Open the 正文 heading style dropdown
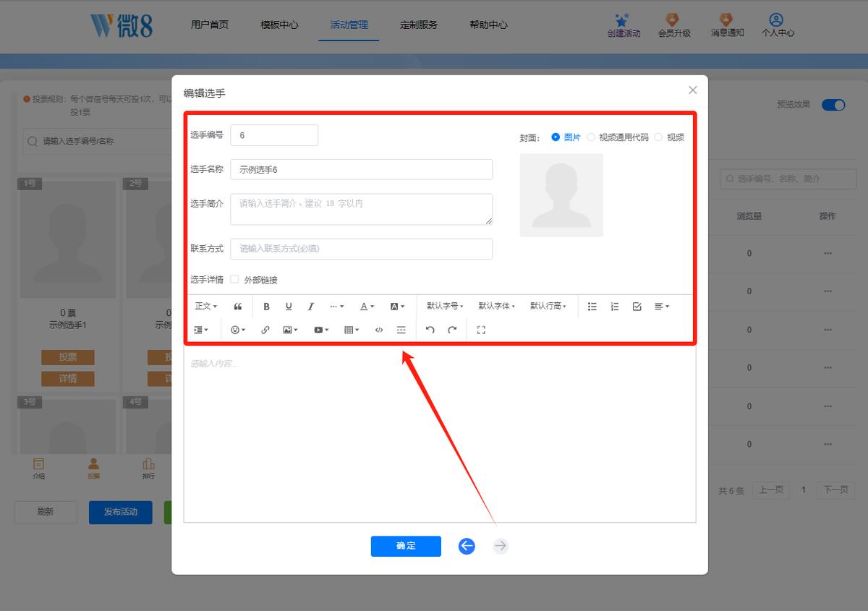 click(205, 307)
